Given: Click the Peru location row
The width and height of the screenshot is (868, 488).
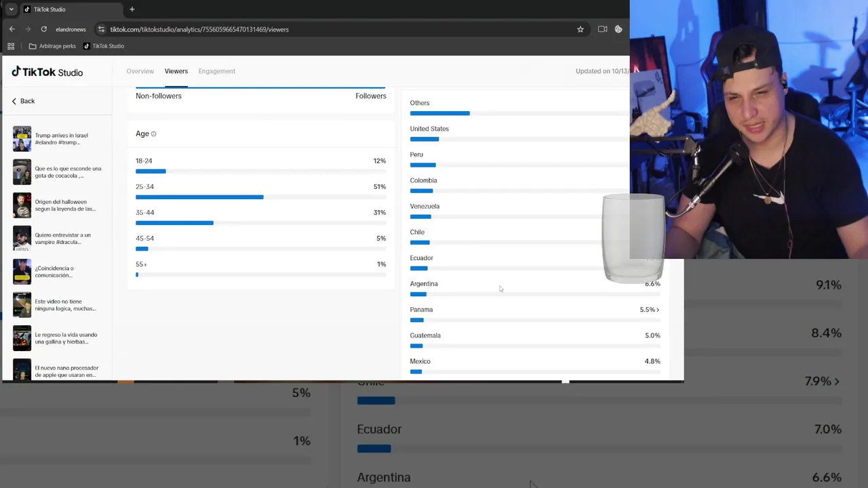Looking at the screenshot, I should (519, 159).
